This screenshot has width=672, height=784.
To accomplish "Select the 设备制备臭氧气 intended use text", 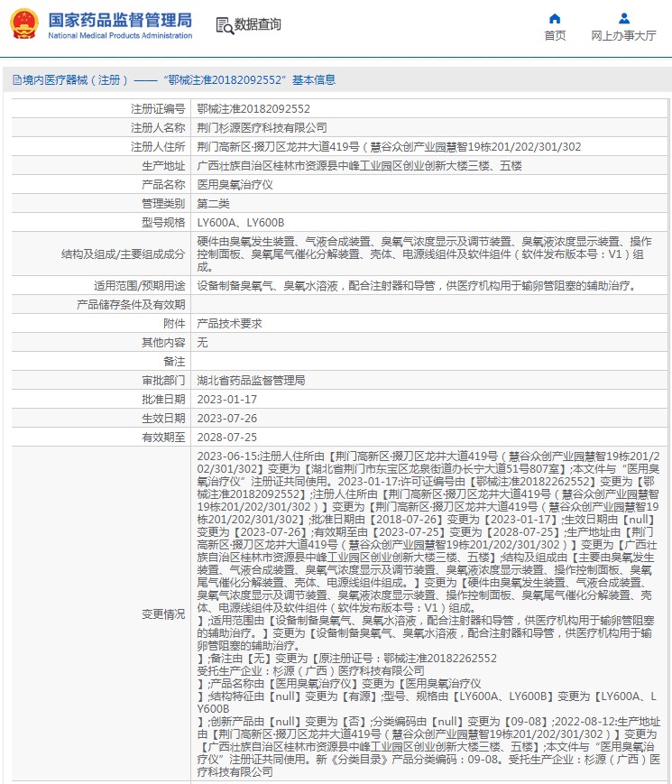I will pyautogui.click(x=417, y=286).
